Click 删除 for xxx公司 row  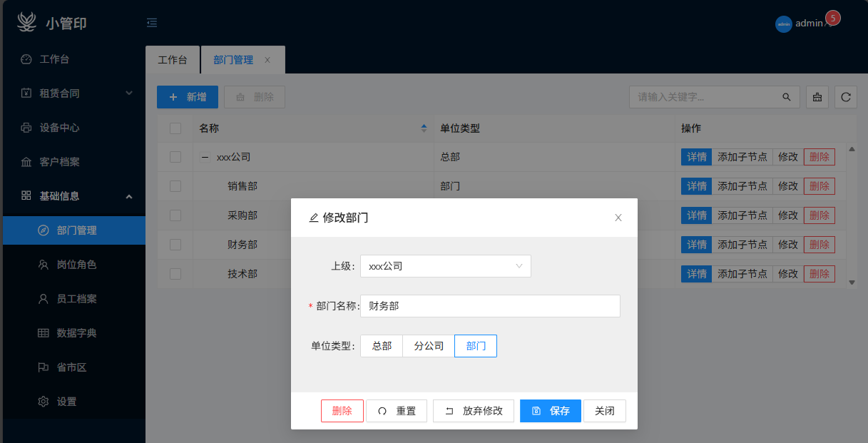click(820, 157)
